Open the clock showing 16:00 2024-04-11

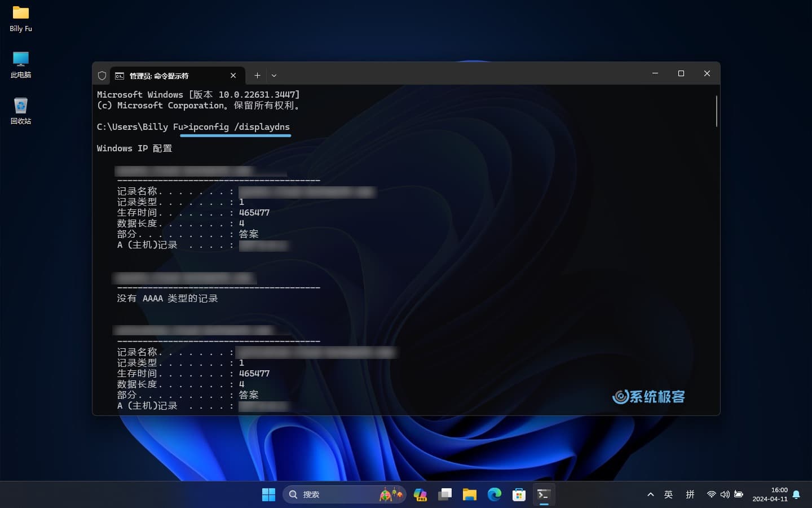[770, 494]
